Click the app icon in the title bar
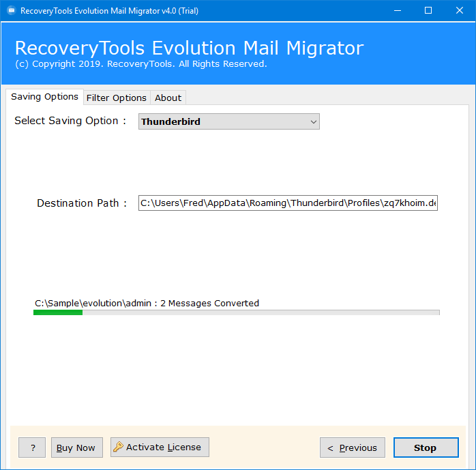476x470 pixels. [12, 11]
